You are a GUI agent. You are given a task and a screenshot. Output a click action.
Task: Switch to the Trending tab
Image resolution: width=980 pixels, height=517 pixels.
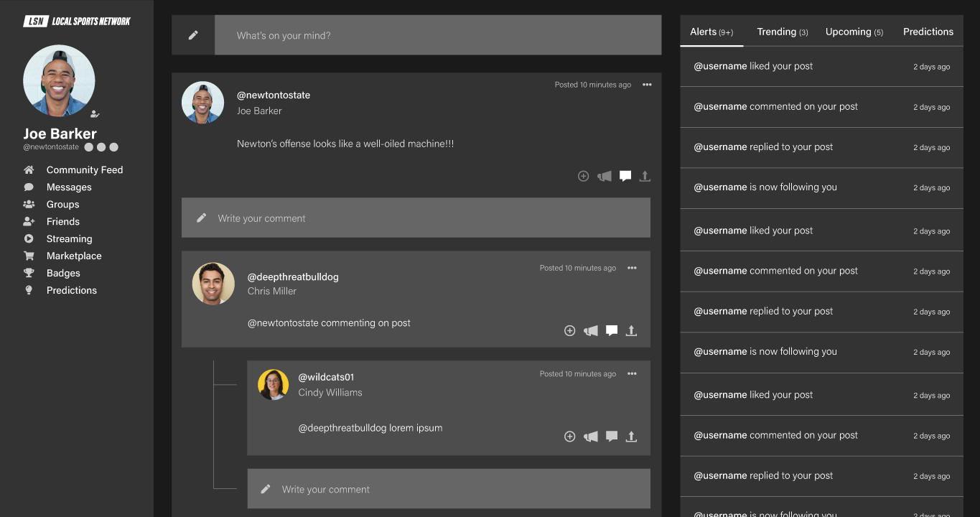782,32
